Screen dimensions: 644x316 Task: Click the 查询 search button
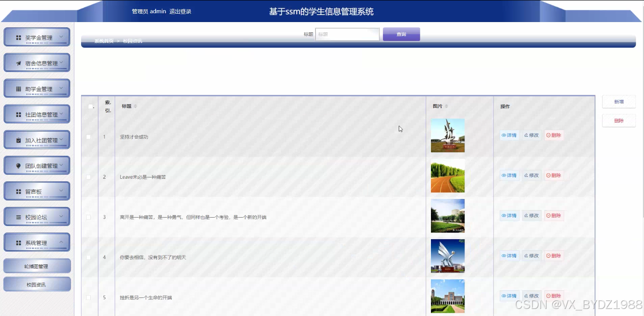tap(401, 34)
